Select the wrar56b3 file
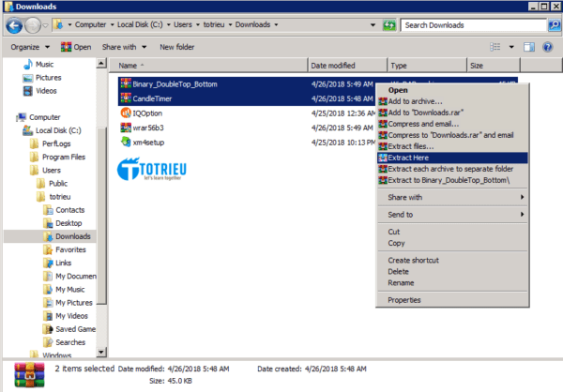563x392 pixels. pyautogui.click(x=143, y=128)
